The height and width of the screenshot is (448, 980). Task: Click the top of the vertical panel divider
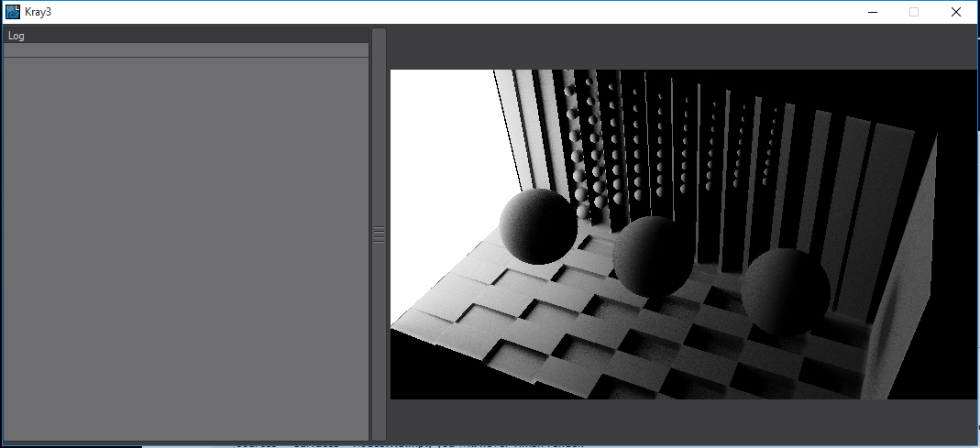click(379, 37)
